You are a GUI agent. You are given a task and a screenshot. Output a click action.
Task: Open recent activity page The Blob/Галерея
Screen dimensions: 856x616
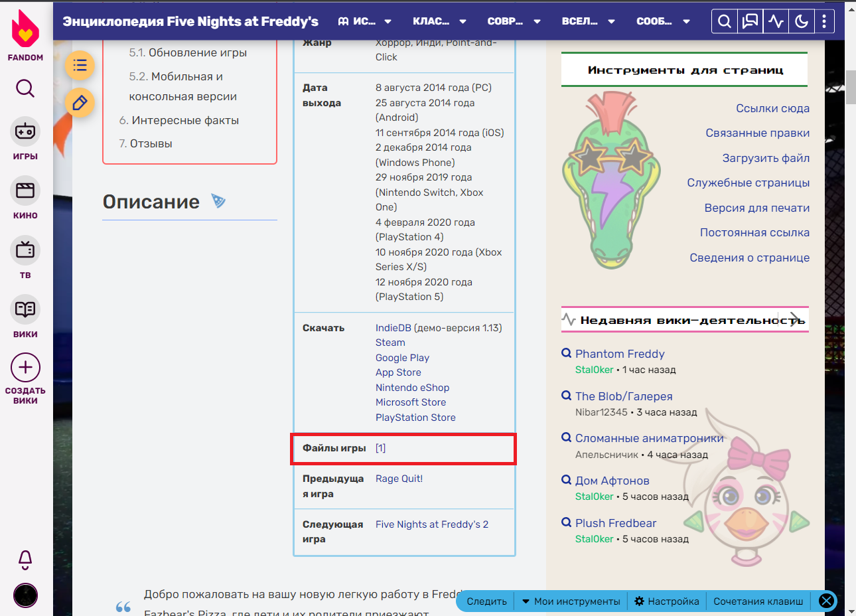[x=624, y=396]
